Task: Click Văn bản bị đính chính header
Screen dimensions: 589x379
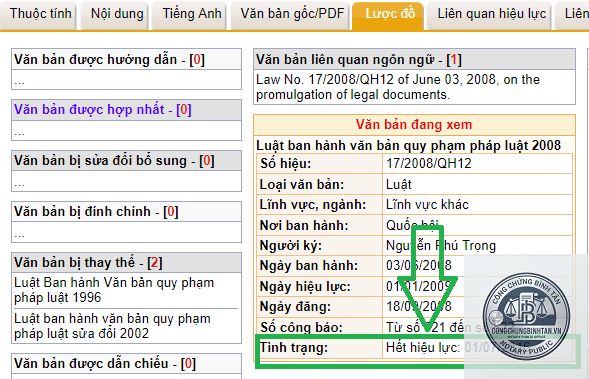Action: [x=126, y=211]
